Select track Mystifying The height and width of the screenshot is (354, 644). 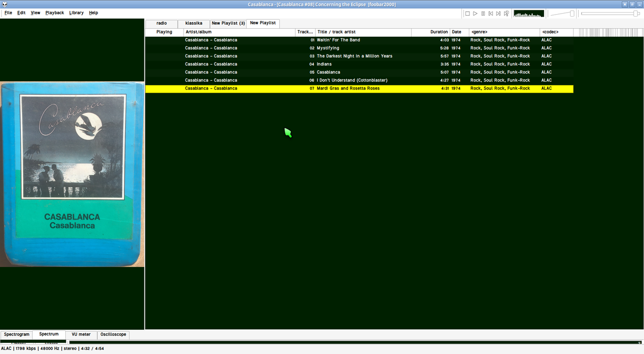click(x=359, y=48)
